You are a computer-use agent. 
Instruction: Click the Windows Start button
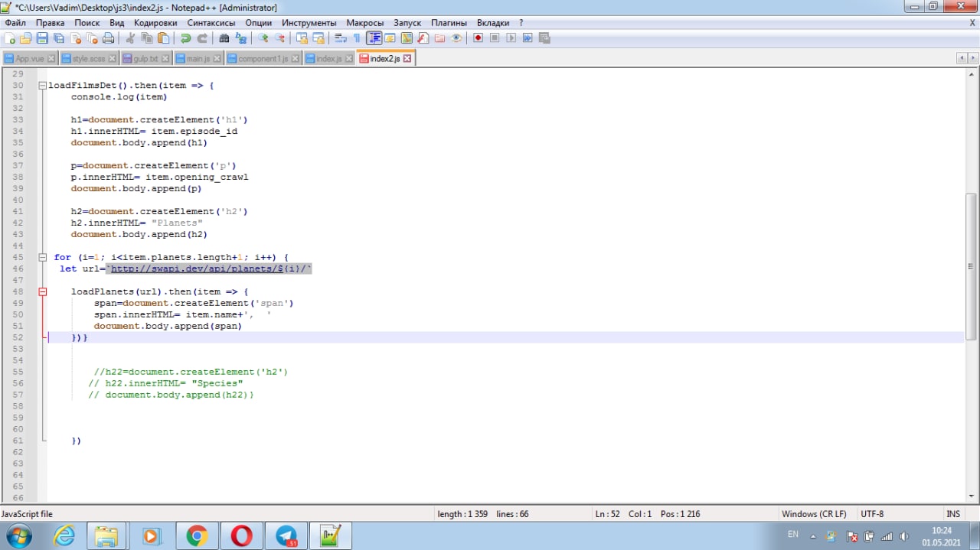18,535
